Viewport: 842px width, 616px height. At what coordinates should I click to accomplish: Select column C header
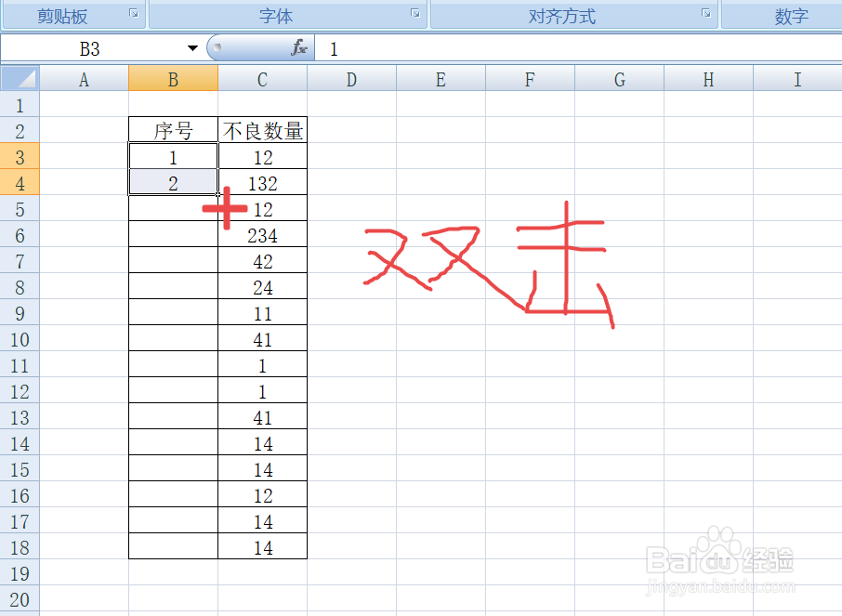262,79
